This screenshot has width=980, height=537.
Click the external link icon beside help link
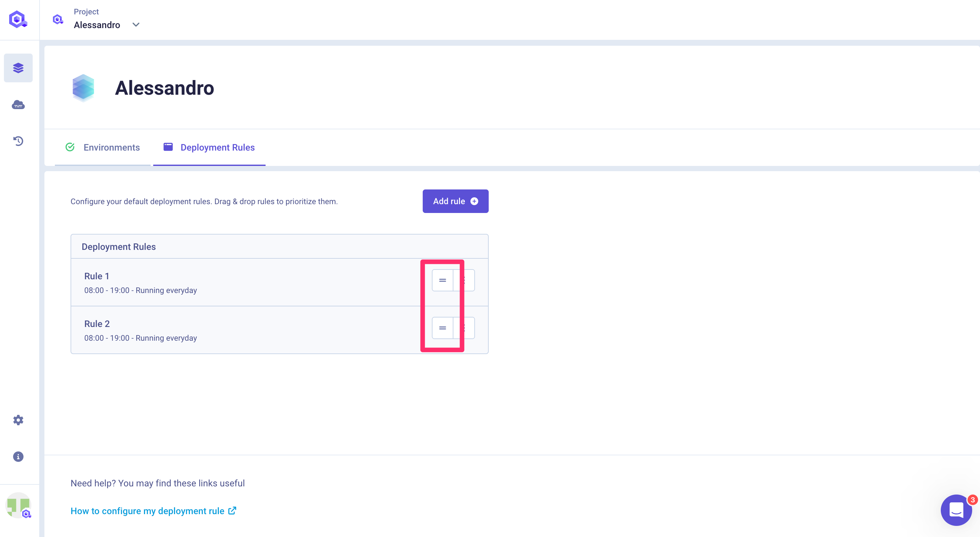pos(232,510)
